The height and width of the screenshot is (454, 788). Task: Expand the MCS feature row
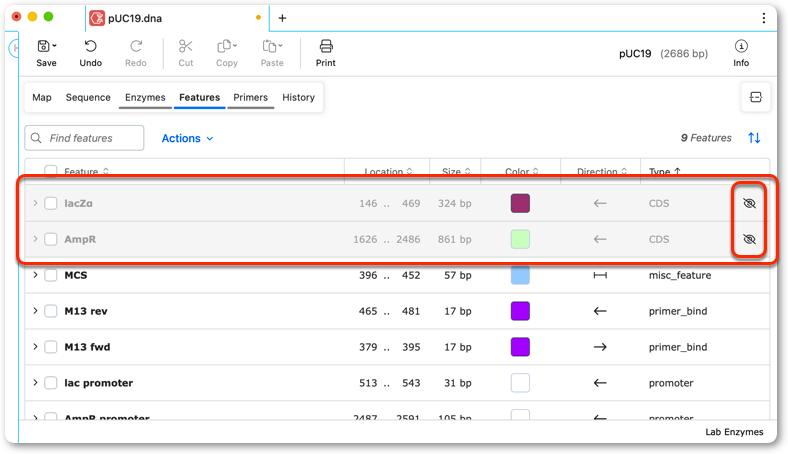[x=35, y=275]
